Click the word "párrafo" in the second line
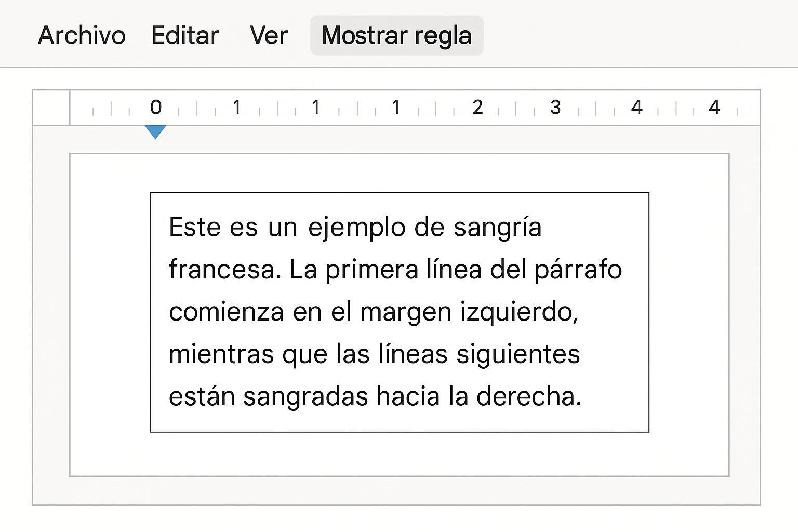Image resolution: width=798 pixels, height=532 pixels. click(x=578, y=270)
